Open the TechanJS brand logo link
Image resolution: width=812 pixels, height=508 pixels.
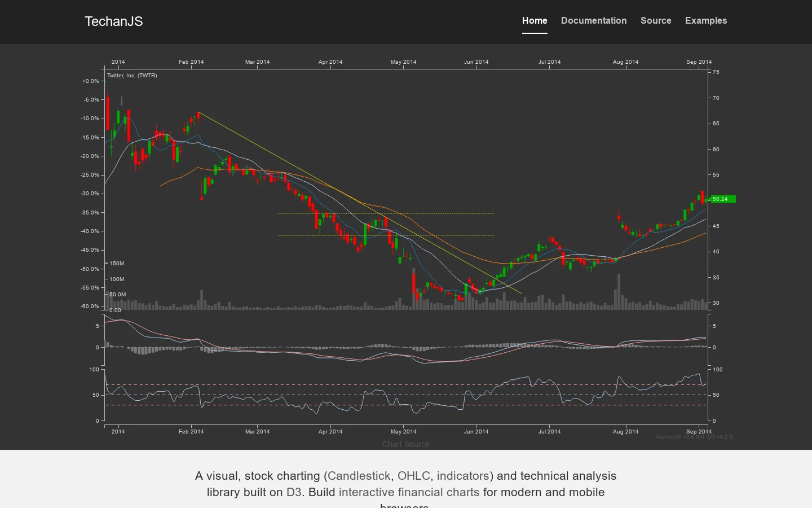(113, 21)
